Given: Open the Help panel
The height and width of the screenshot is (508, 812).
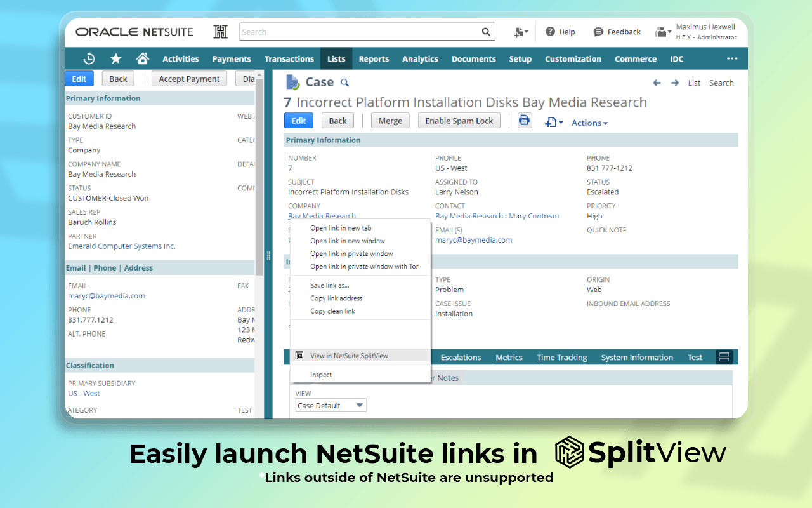Looking at the screenshot, I should 560,32.
